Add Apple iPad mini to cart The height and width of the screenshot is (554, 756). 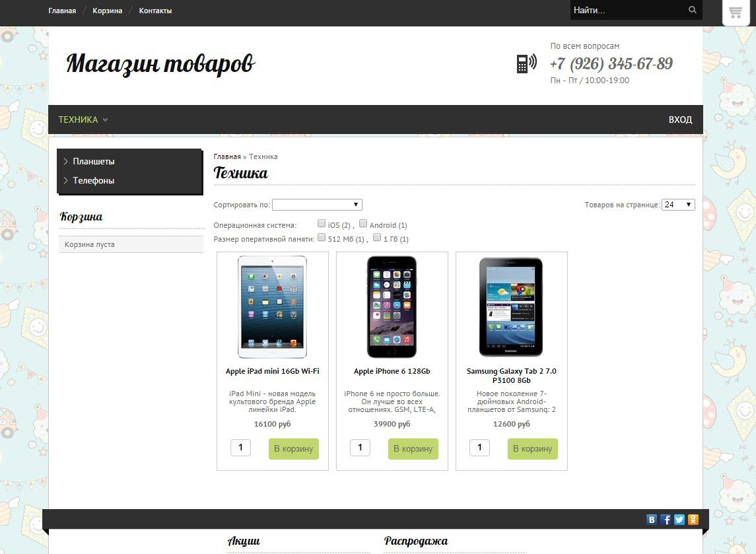pos(294,449)
